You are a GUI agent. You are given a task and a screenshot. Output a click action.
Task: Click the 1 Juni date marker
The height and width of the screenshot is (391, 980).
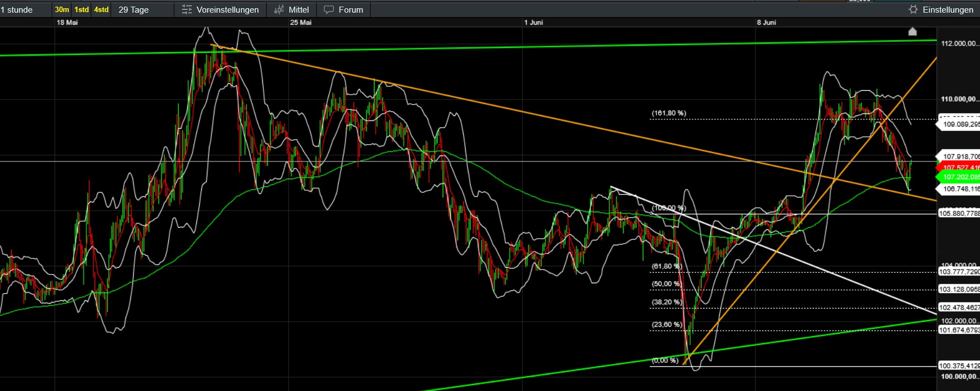[x=533, y=23]
